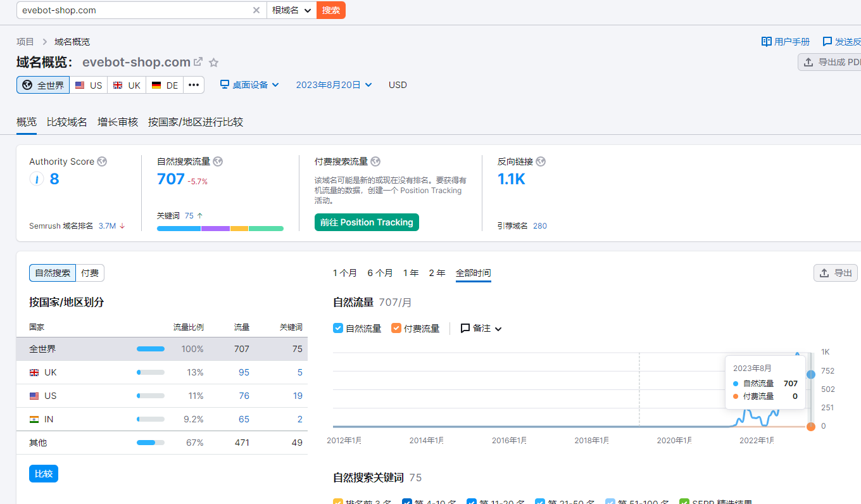The width and height of the screenshot is (861, 504).
Task: Click 导出成 PDF button
Action: tap(831, 62)
